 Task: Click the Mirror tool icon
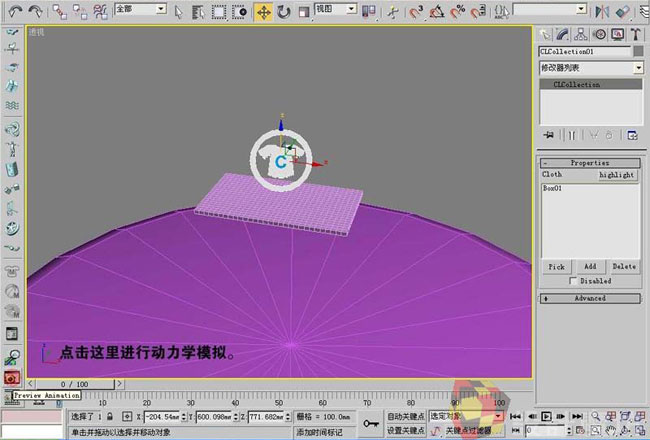(602, 12)
